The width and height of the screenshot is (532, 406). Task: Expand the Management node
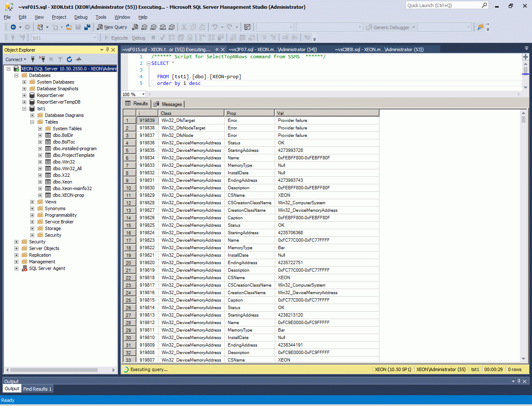click(17, 262)
